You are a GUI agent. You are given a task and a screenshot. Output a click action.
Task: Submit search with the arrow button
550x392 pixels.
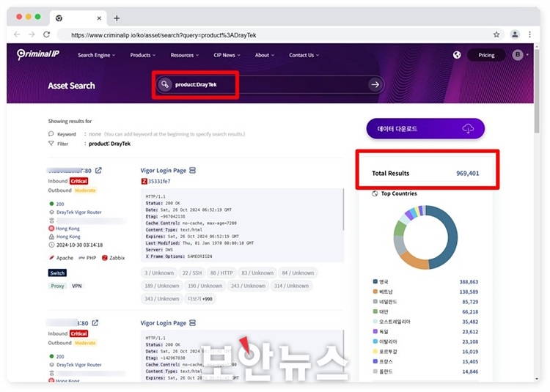(375, 84)
